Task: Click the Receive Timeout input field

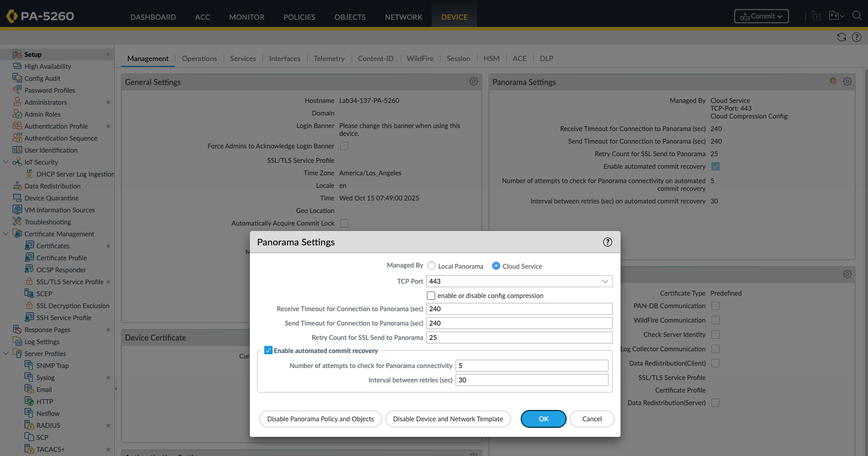Action: (x=519, y=309)
